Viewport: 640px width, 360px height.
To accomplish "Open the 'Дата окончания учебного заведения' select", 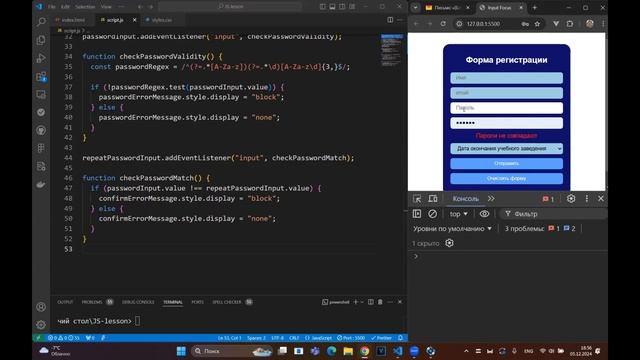I will [x=506, y=149].
